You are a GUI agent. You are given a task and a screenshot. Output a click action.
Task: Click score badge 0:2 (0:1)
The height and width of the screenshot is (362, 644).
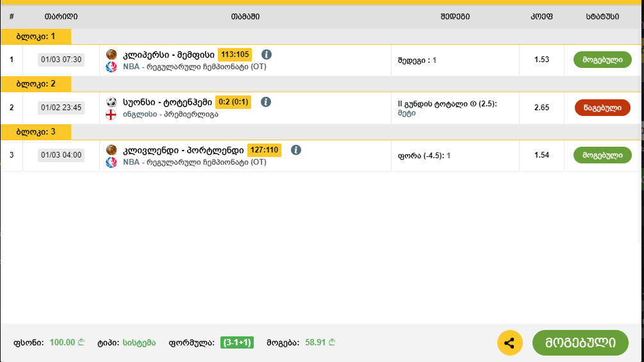233,102
